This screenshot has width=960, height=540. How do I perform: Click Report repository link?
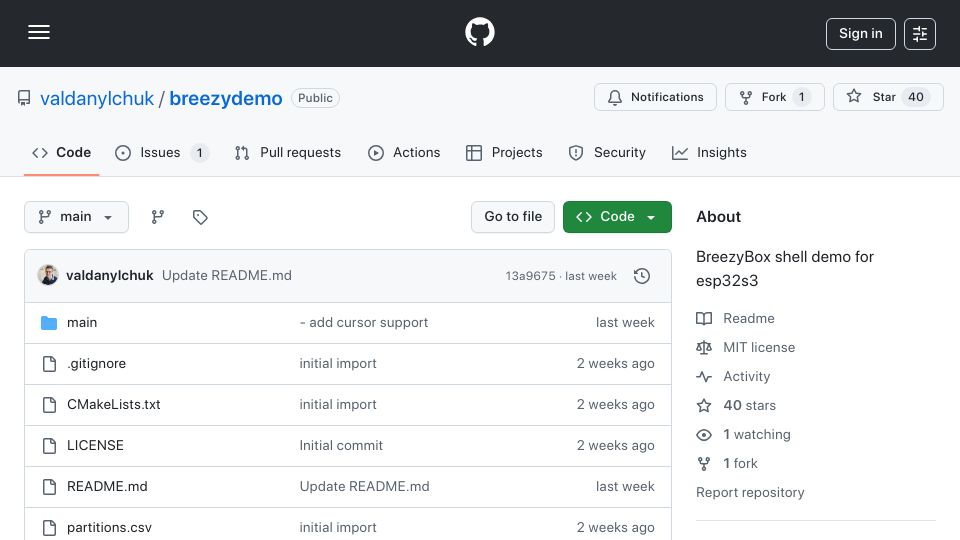point(750,493)
